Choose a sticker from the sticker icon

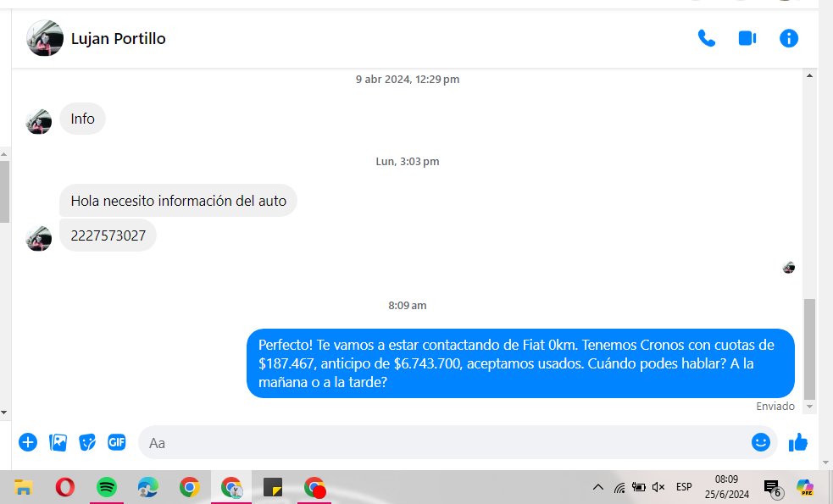pyautogui.click(x=87, y=442)
